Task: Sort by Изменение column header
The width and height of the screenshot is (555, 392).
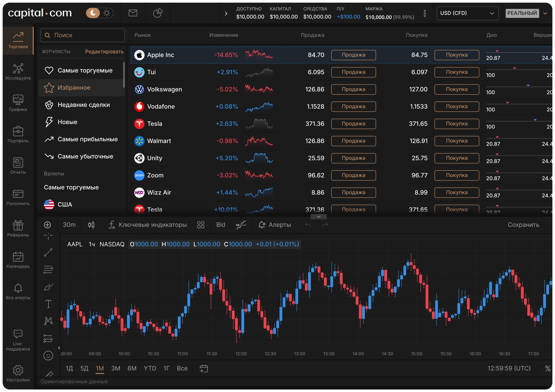Action: tap(224, 35)
